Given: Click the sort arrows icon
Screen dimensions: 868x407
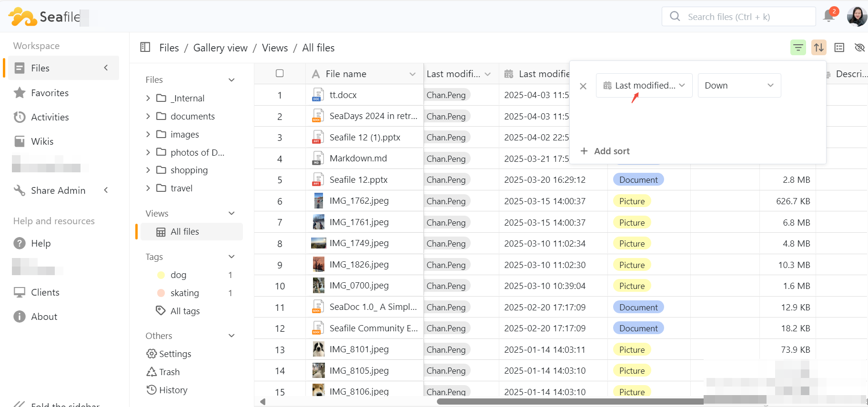Looking at the screenshot, I should (x=818, y=48).
